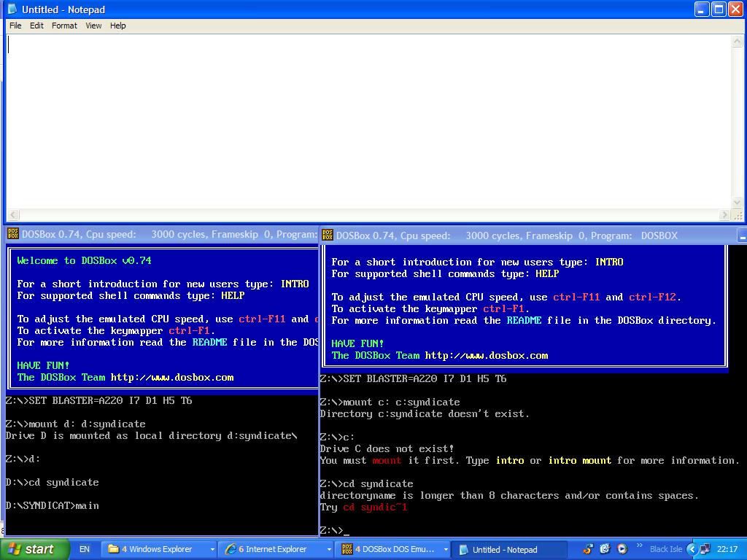The width and height of the screenshot is (747, 560).
Task: Open the Help menu in Notepad
Action: [118, 26]
